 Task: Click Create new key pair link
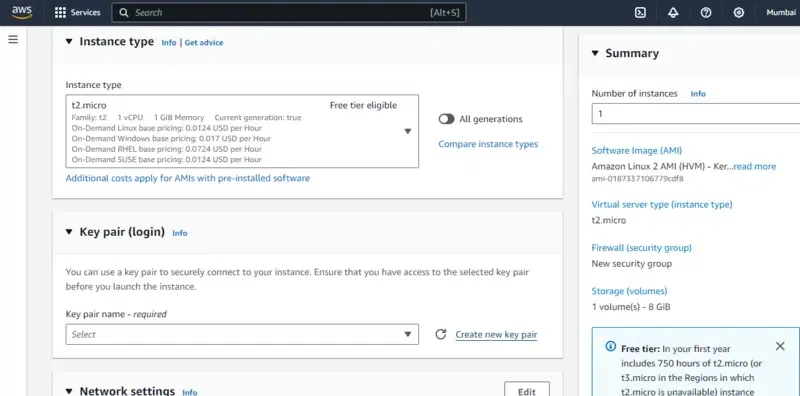click(x=496, y=335)
